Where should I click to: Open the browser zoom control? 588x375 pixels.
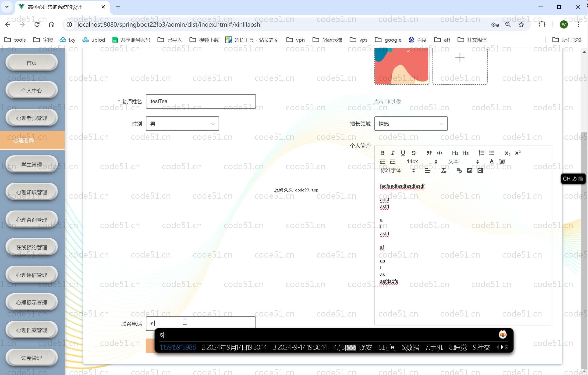(508, 25)
